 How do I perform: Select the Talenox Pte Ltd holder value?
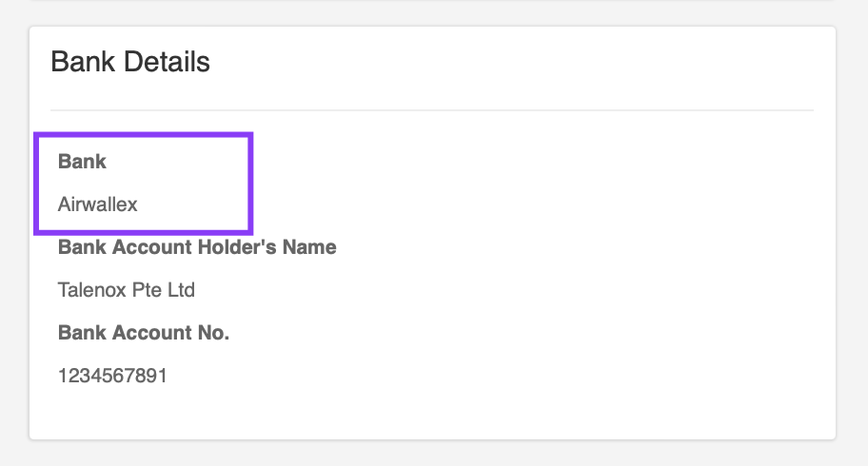127,290
